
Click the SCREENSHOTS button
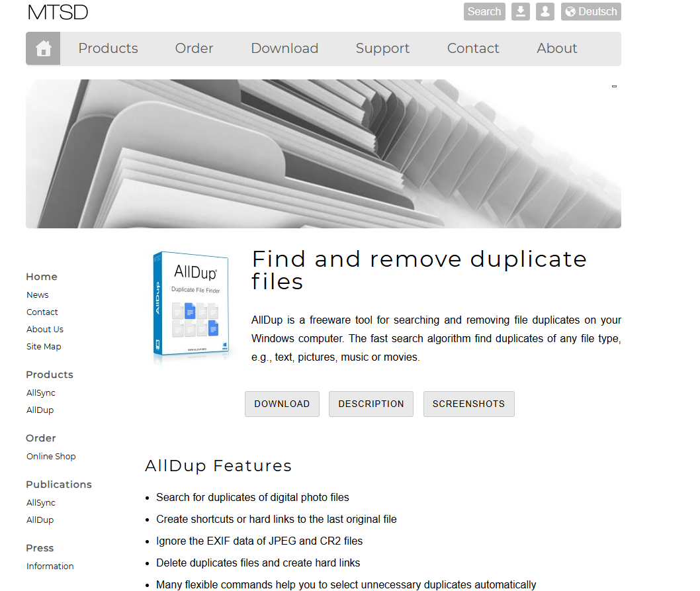pyautogui.click(x=468, y=404)
